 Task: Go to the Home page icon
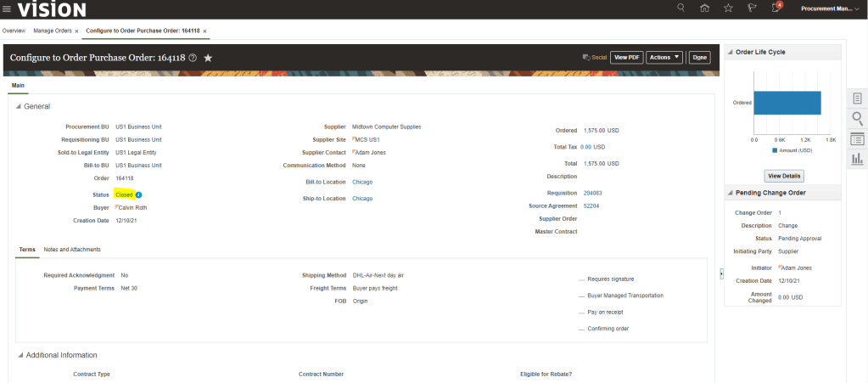click(704, 8)
